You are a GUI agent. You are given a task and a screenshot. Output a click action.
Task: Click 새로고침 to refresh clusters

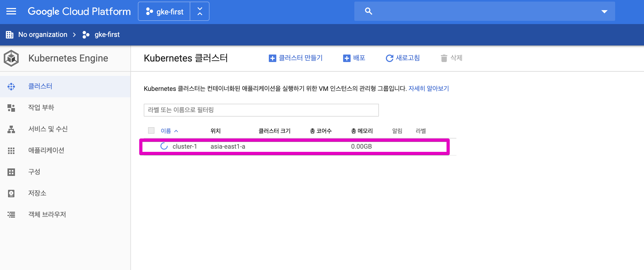click(403, 58)
